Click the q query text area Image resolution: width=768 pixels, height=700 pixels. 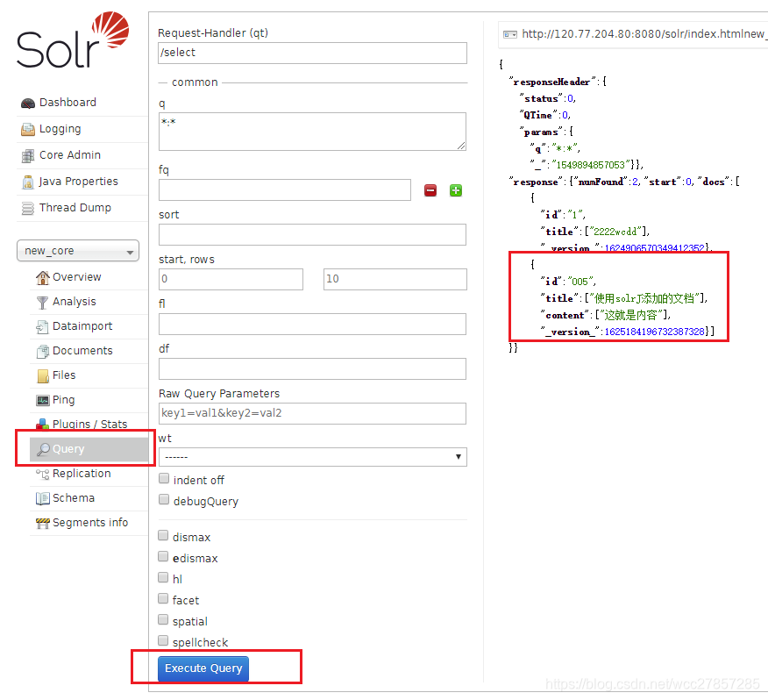click(312, 132)
